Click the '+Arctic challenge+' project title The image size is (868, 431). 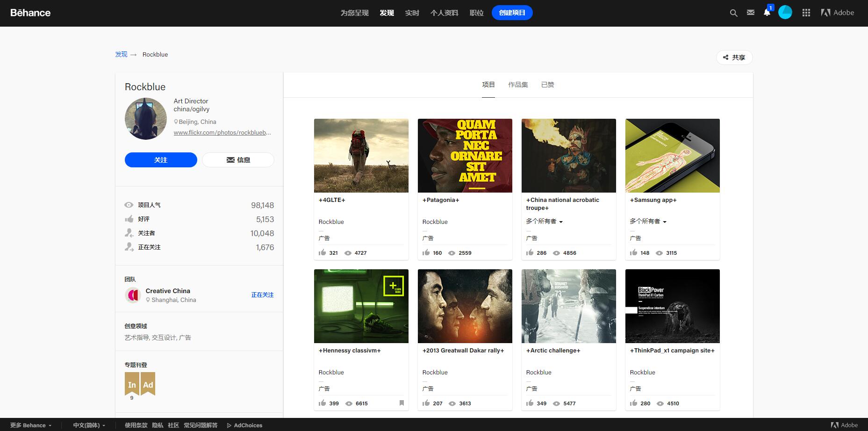(553, 351)
